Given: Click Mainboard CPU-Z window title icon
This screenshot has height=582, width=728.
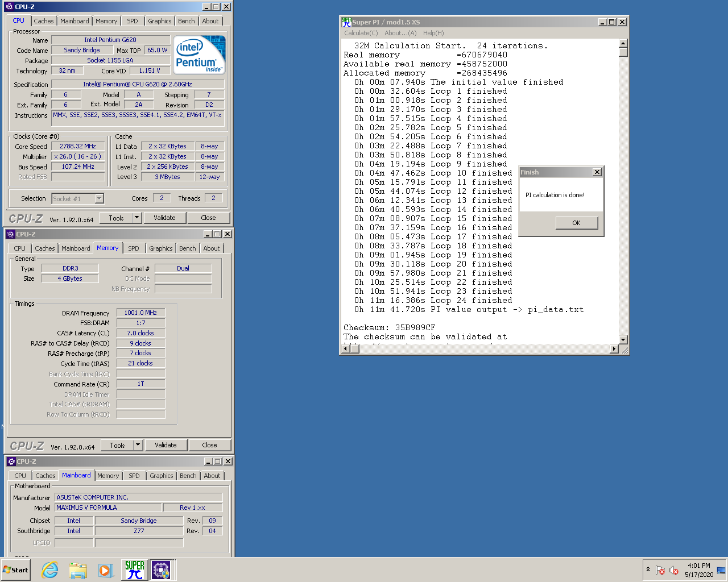Looking at the screenshot, I should click(11, 462).
